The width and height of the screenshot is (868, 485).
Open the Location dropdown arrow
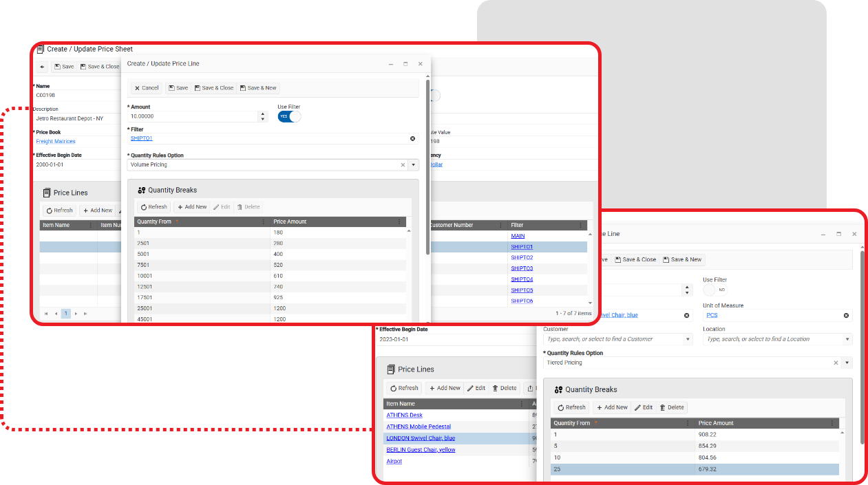[x=847, y=339]
